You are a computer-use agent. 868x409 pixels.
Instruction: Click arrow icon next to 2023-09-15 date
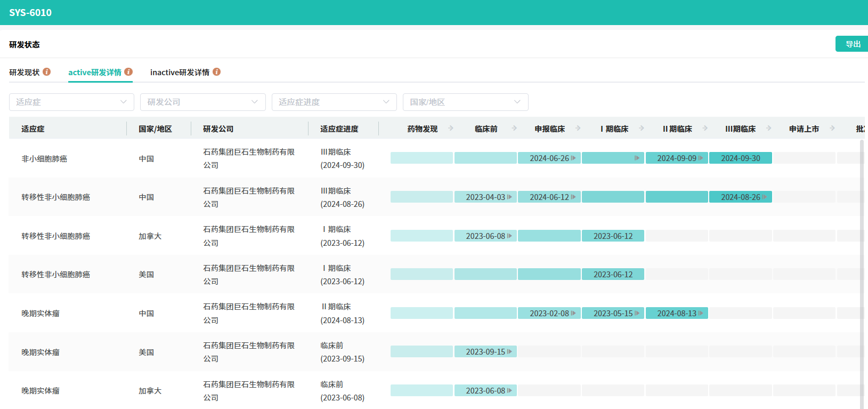509,352
